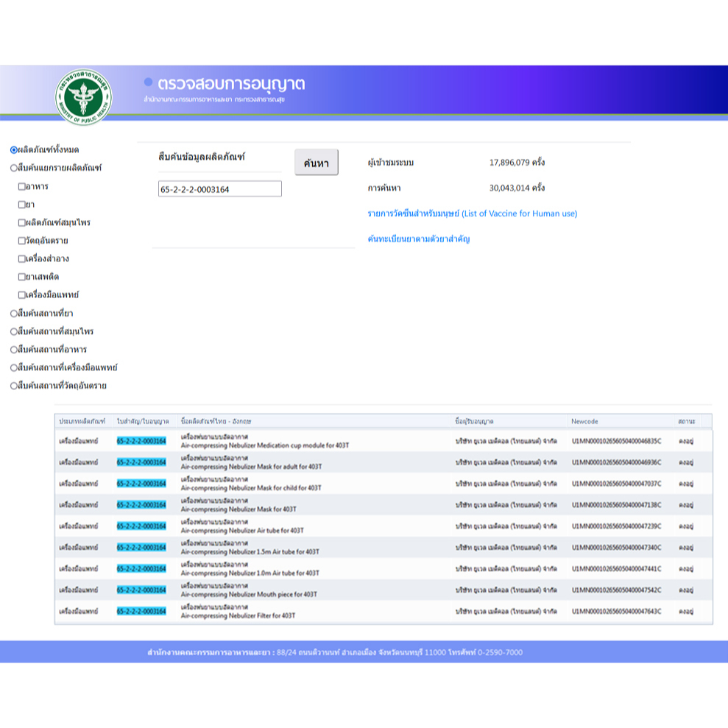
Task: Check the เครื่องมือแพทย์ checkbox
Action: [x=22, y=295]
